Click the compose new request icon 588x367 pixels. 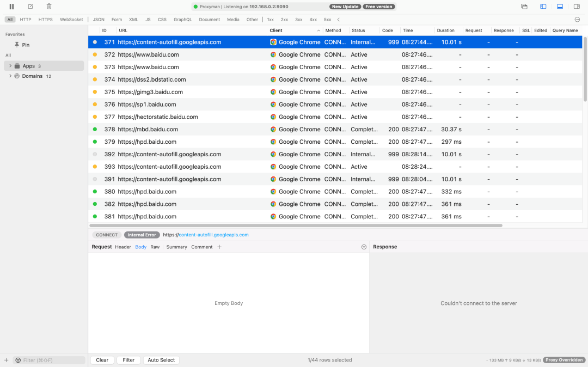[x=30, y=7]
